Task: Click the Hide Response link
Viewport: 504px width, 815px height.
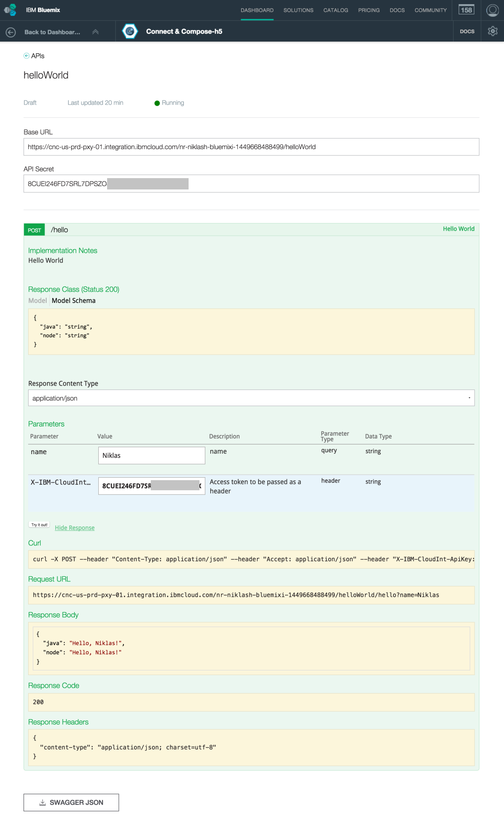Action: (75, 528)
